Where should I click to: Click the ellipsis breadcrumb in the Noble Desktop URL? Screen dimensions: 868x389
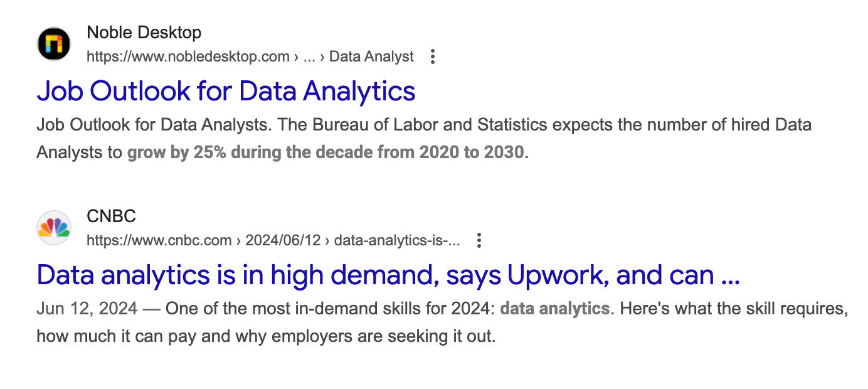click(309, 57)
